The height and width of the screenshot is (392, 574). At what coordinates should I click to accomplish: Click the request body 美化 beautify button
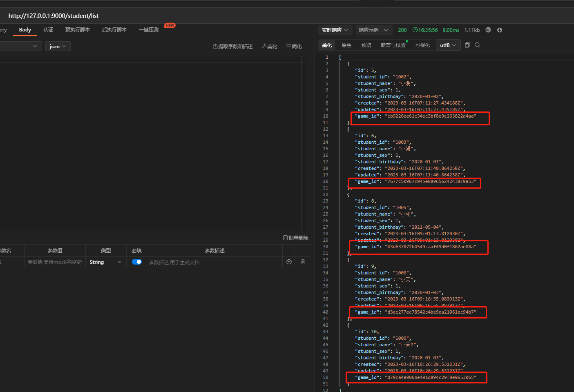[x=270, y=46]
